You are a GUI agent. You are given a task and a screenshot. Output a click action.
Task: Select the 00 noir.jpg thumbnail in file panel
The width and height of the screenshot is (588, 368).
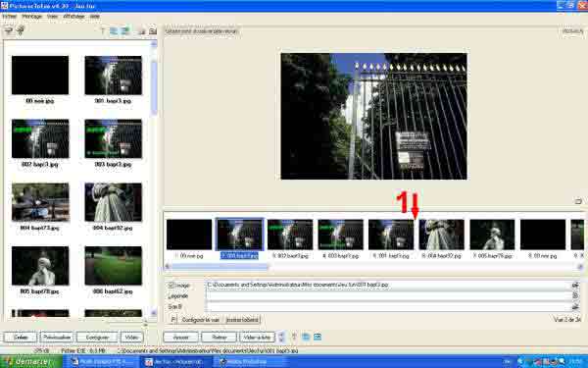[40, 76]
